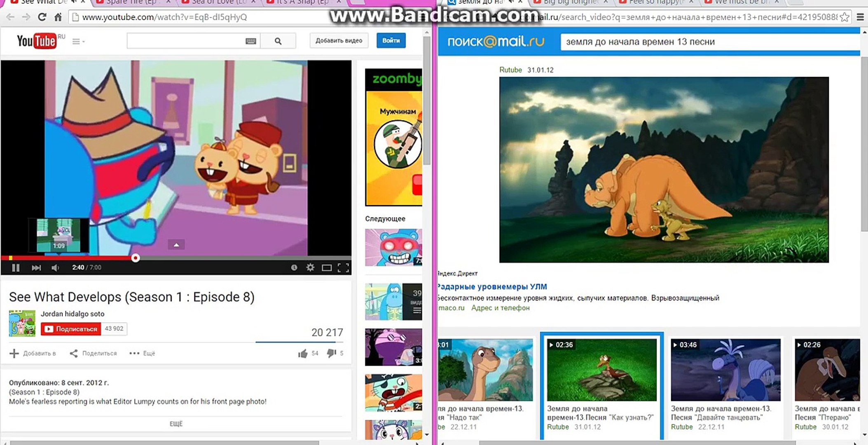The height and width of the screenshot is (445, 868).
Task: Bookmark page with the star icon
Action: (x=845, y=17)
